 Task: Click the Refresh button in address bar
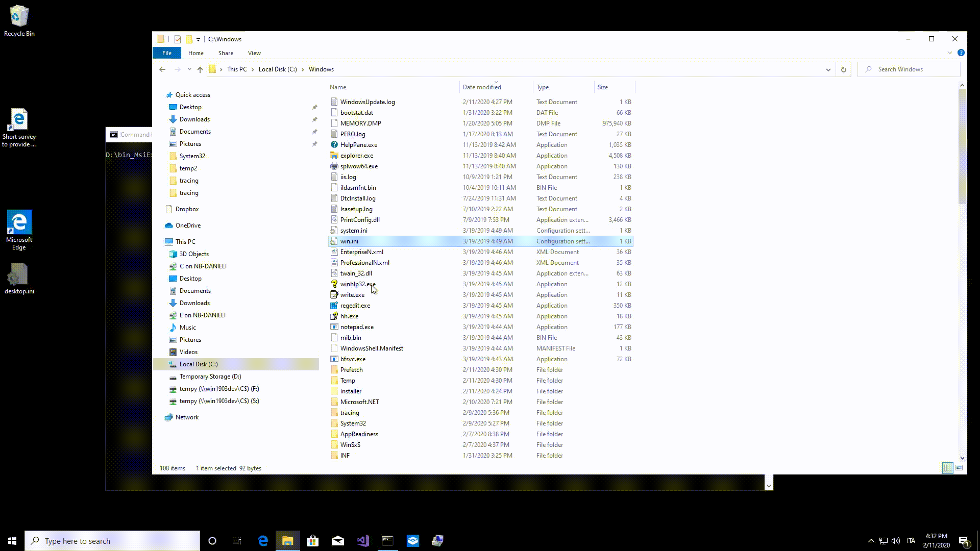[x=843, y=69]
